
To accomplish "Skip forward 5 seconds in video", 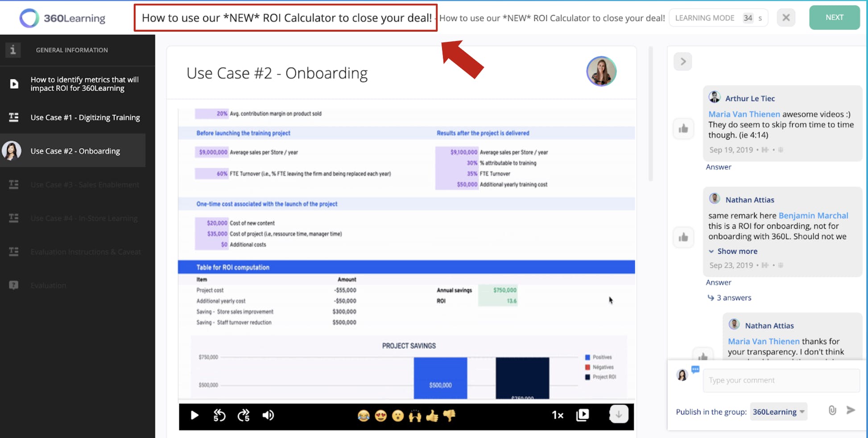I will click(x=244, y=416).
